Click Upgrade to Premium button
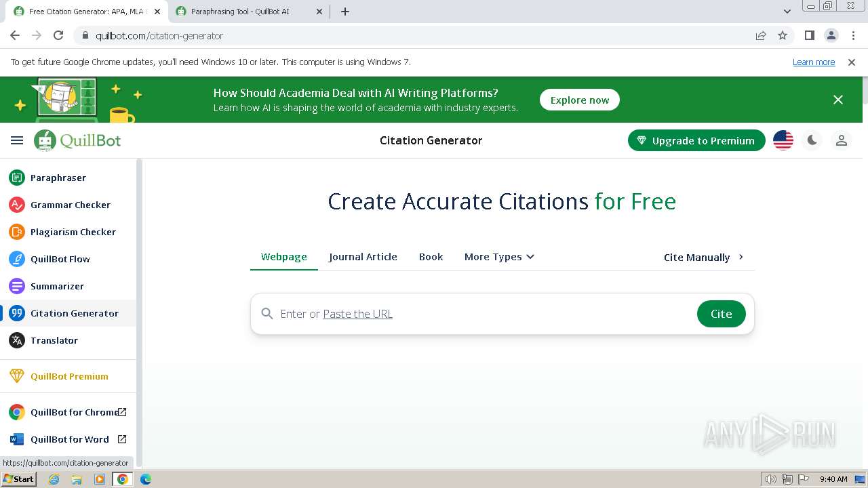The image size is (868, 488). [x=696, y=140]
